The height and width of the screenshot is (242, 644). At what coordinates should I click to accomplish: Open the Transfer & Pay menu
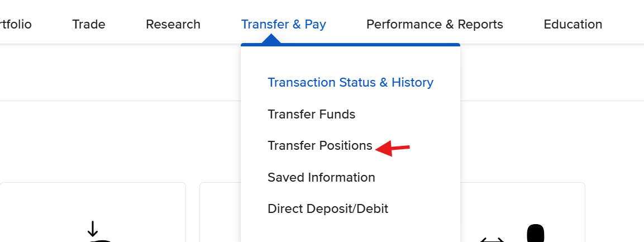283,25
